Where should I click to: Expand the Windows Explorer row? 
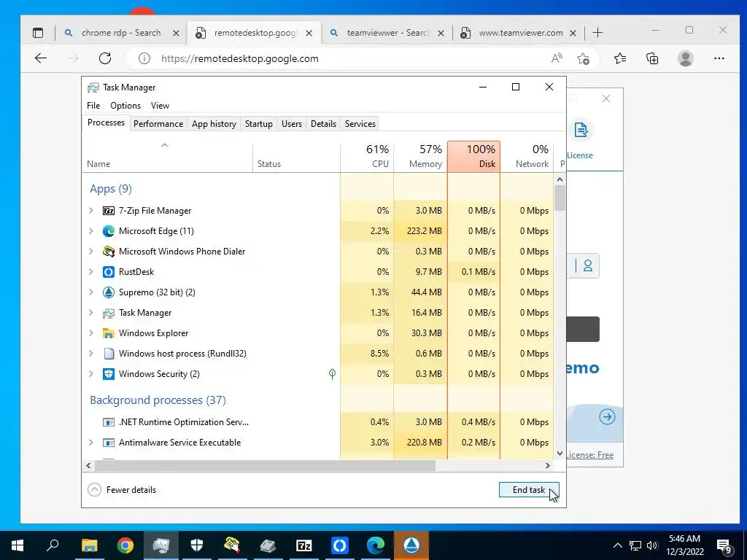click(91, 333)
